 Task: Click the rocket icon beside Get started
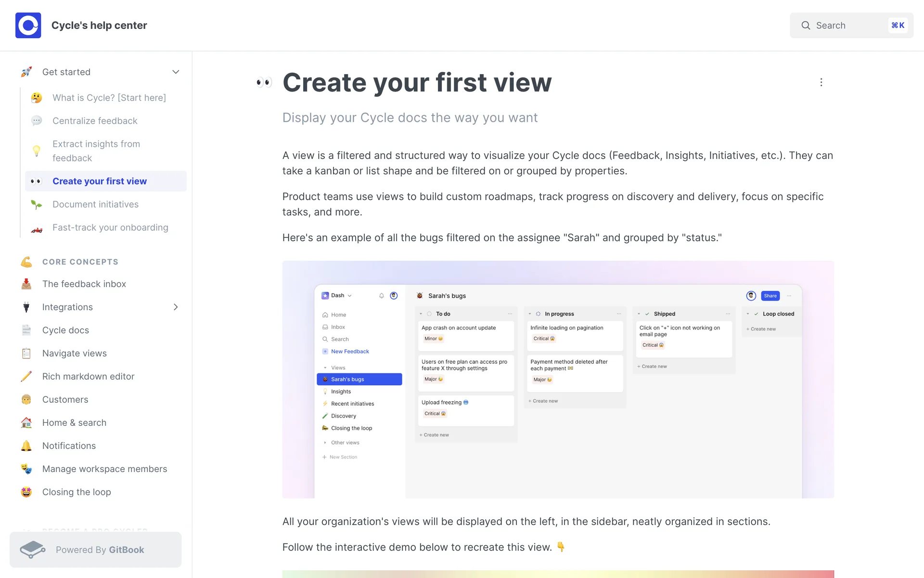coord(26,72)
